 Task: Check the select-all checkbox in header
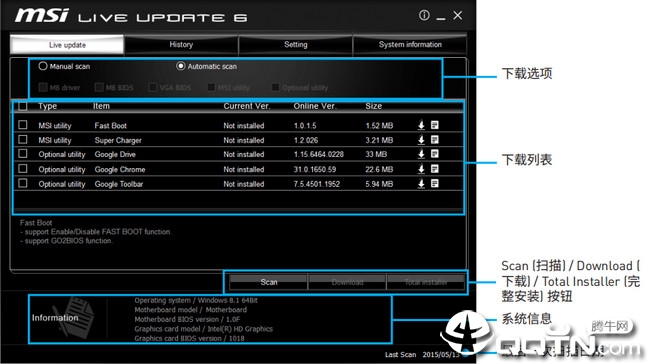(23, 107)
